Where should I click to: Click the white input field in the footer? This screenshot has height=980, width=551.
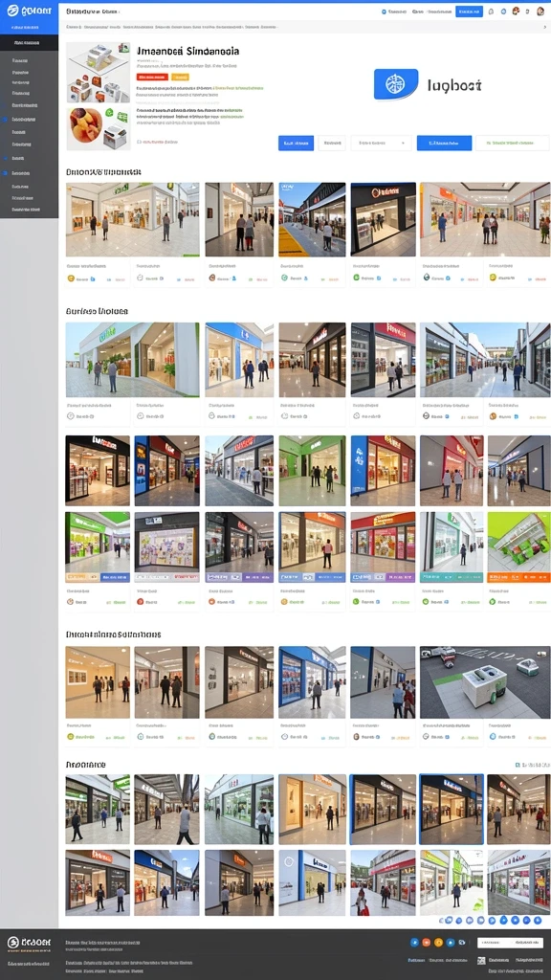click(510, 942)
